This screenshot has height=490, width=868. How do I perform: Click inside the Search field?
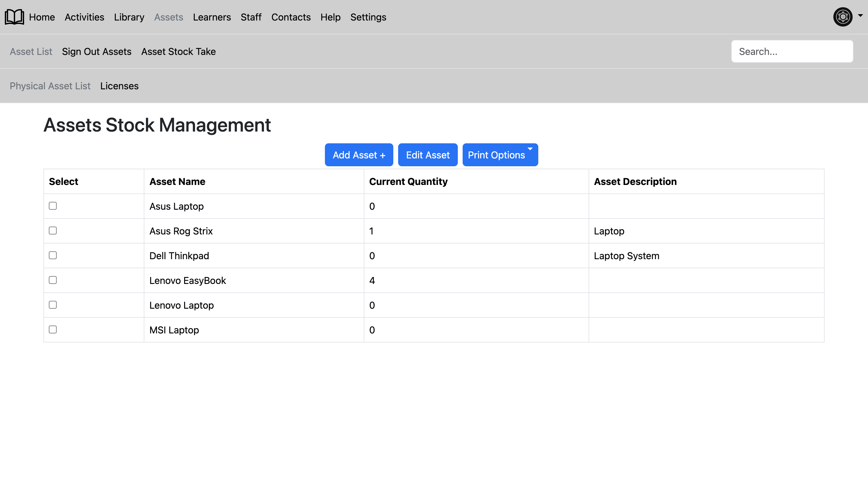(x=792, y=51)
